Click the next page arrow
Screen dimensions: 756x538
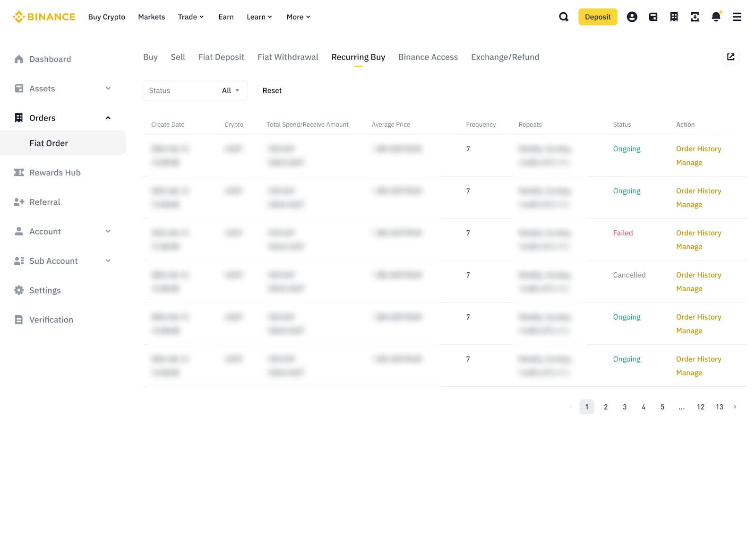tap(735, 407)
